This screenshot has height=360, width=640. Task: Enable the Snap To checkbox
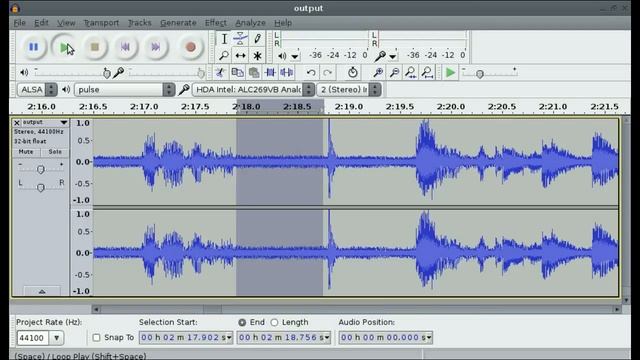pyautogui.click(x=96, y=338)
